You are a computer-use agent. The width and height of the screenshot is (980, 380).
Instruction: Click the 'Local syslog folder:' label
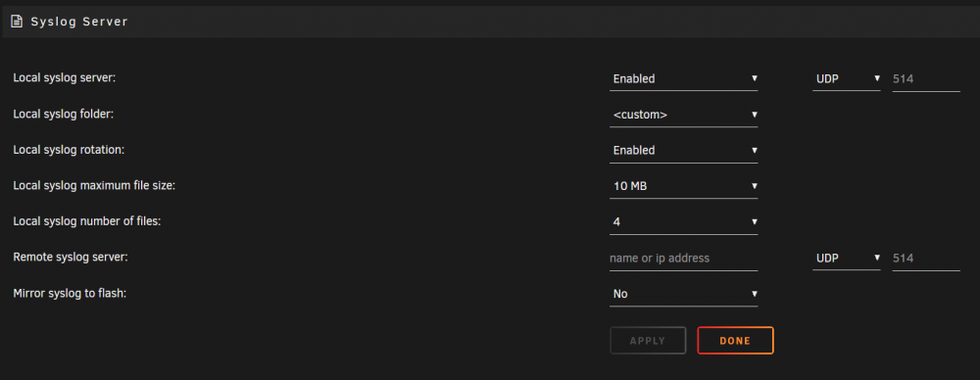[x=64, y=115]
